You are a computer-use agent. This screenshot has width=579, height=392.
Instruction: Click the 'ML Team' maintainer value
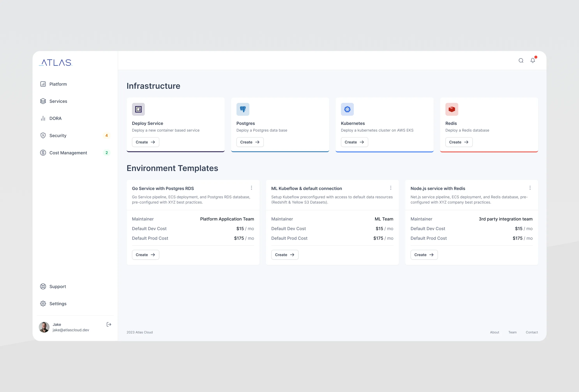click(x=384, y=219)
